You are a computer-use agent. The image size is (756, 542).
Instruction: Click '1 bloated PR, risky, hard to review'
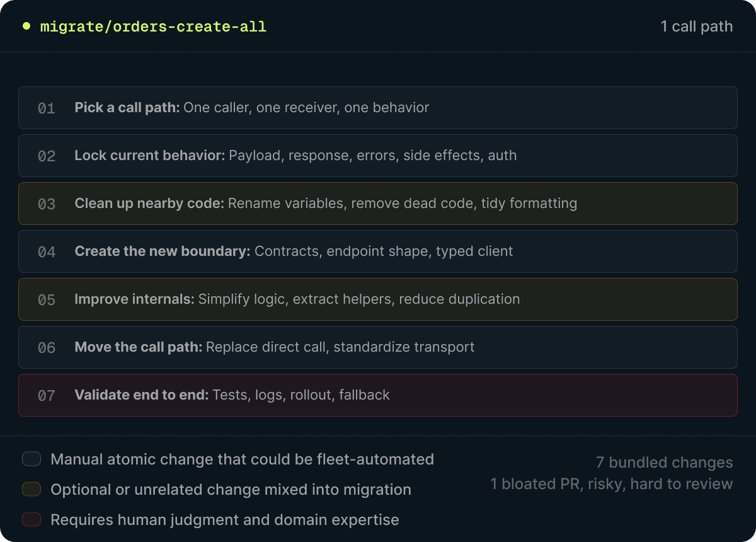coord(612,484)
